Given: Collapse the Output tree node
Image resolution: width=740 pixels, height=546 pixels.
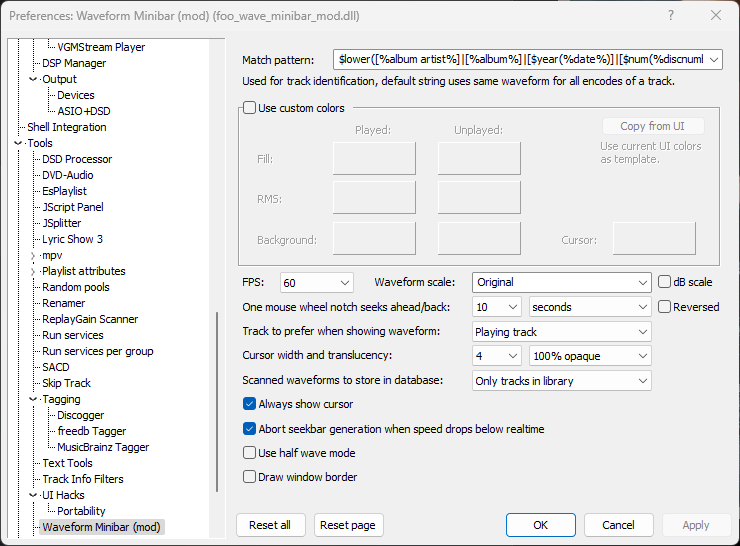Looking at the screenshot, I should click(33, 79).
